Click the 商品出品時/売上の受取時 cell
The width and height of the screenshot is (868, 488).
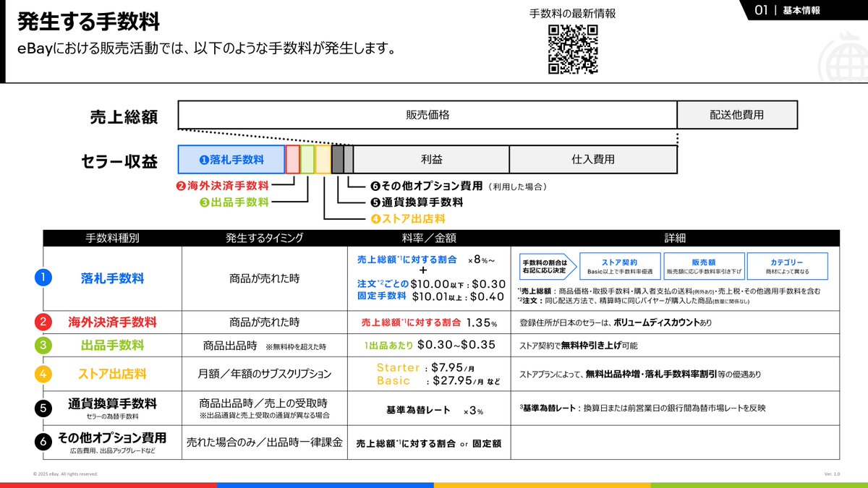click(264, 408)
